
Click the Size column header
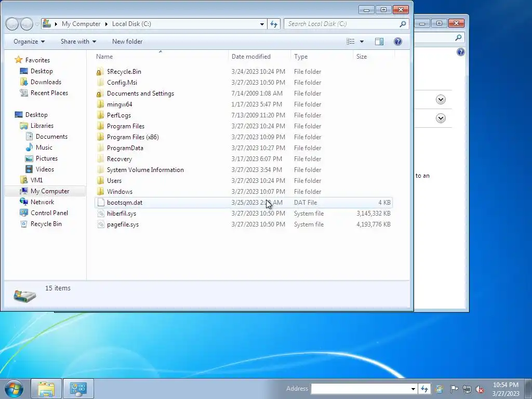[374, 56]
